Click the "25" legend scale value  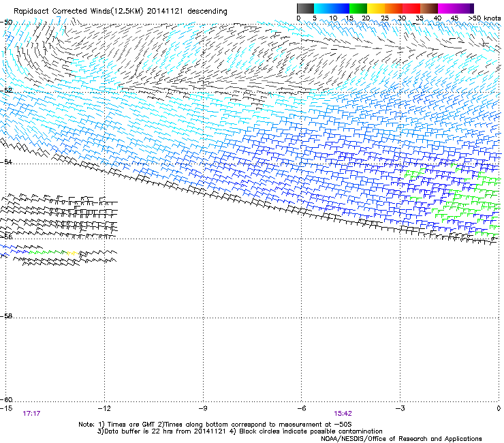385,18
